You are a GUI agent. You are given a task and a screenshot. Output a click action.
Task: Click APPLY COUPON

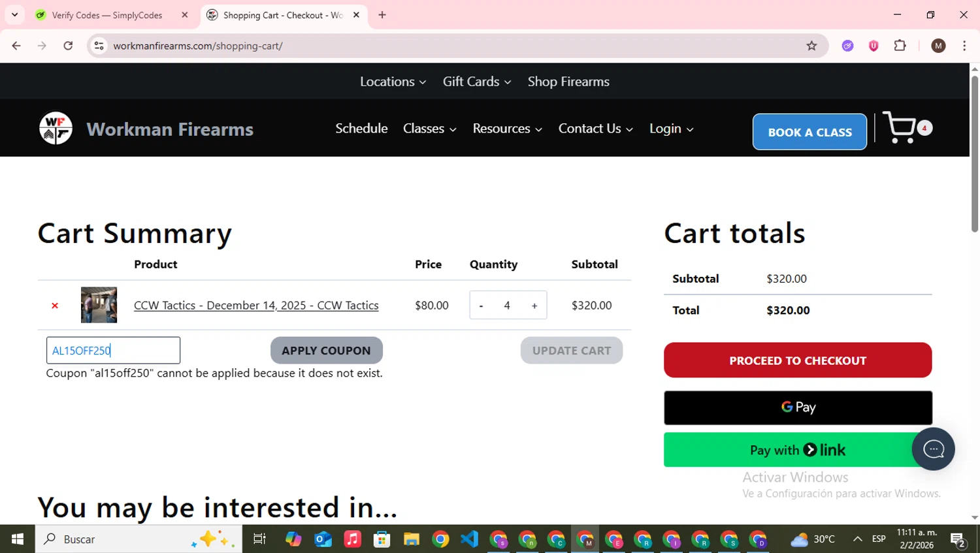pos(326,351)
